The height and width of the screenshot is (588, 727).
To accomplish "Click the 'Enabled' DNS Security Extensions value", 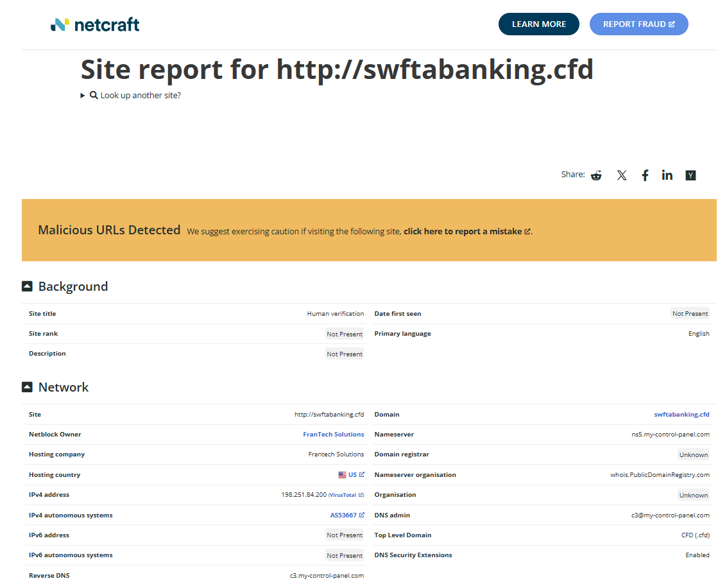I will [x=697, y=555].
